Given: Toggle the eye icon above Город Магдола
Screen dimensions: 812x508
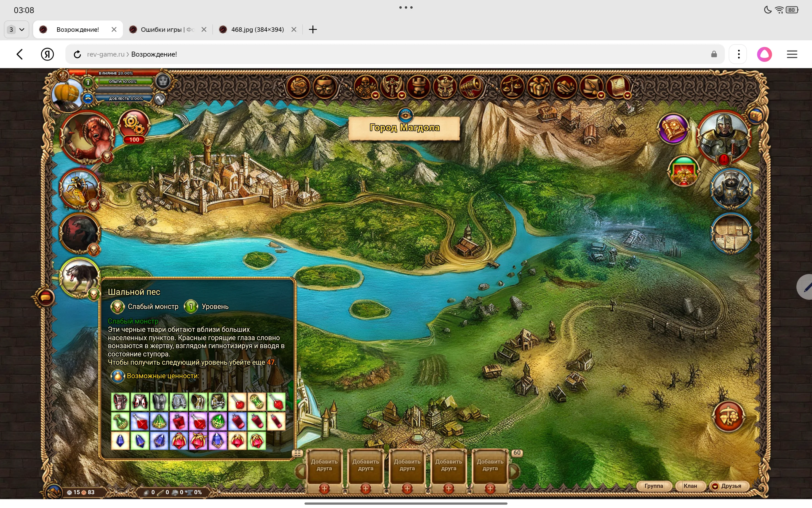Looking at the screenshot, I should [405, 116].
